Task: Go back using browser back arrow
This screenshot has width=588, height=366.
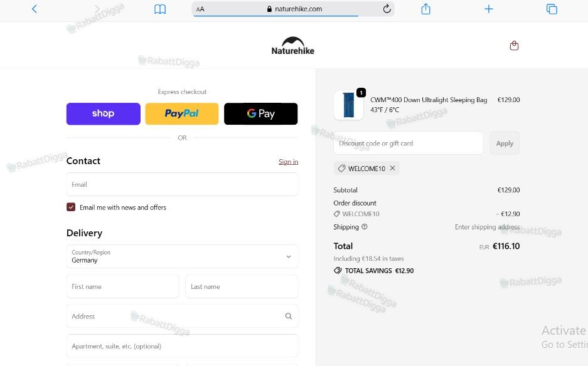Action: pyautogui.click(x=35, y=9)
